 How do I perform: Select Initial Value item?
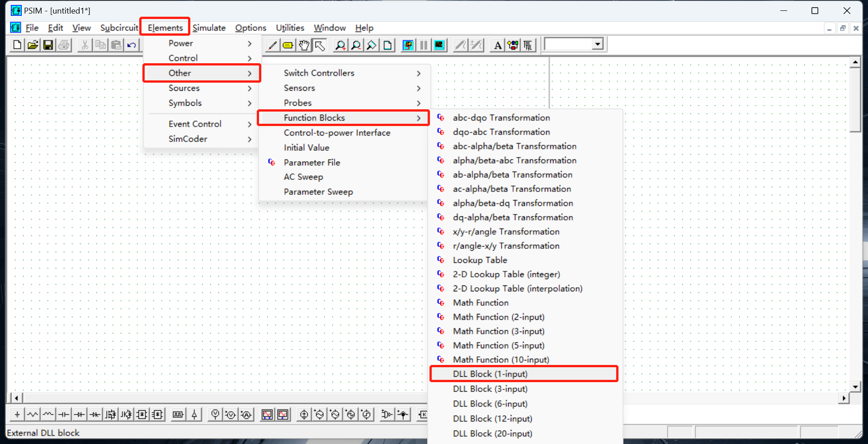pyautogui.click(x=344, y=148)
